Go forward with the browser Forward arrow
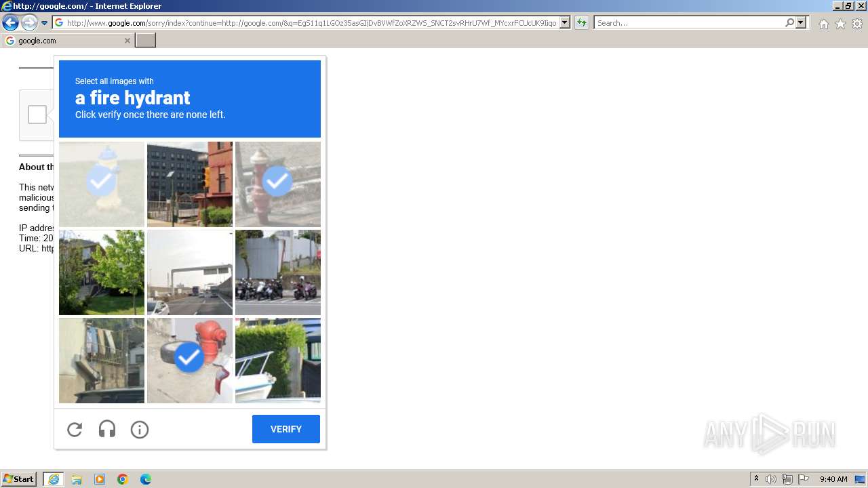868x488 pixels. 29,23
